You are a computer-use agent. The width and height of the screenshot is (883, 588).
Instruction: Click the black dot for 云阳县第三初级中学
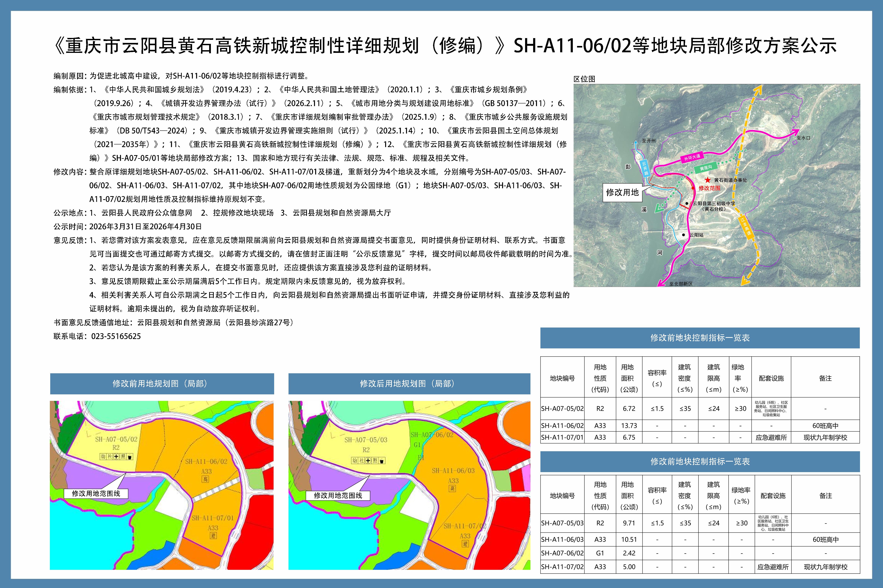pos(687,203)
